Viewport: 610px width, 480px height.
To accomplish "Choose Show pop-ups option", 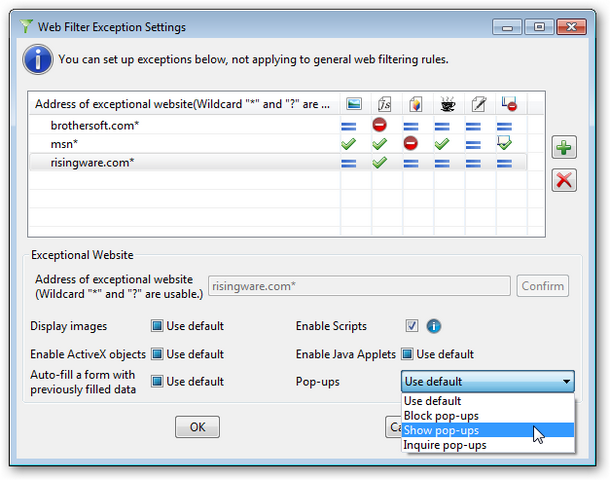I will [441, 430].
